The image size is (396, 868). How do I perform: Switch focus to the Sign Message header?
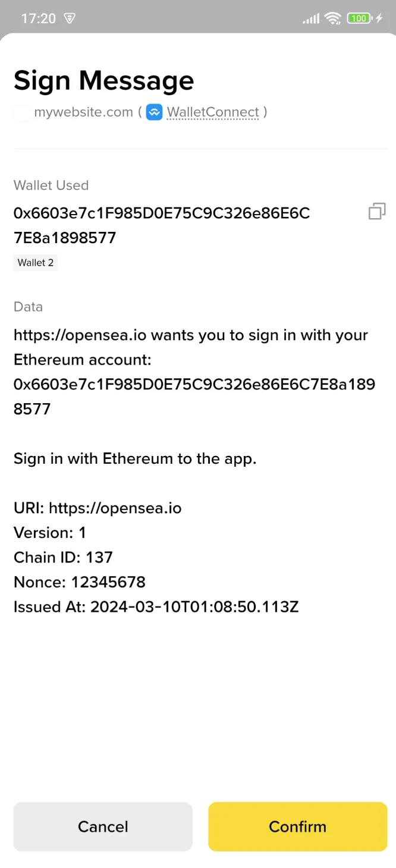[103, 80]
